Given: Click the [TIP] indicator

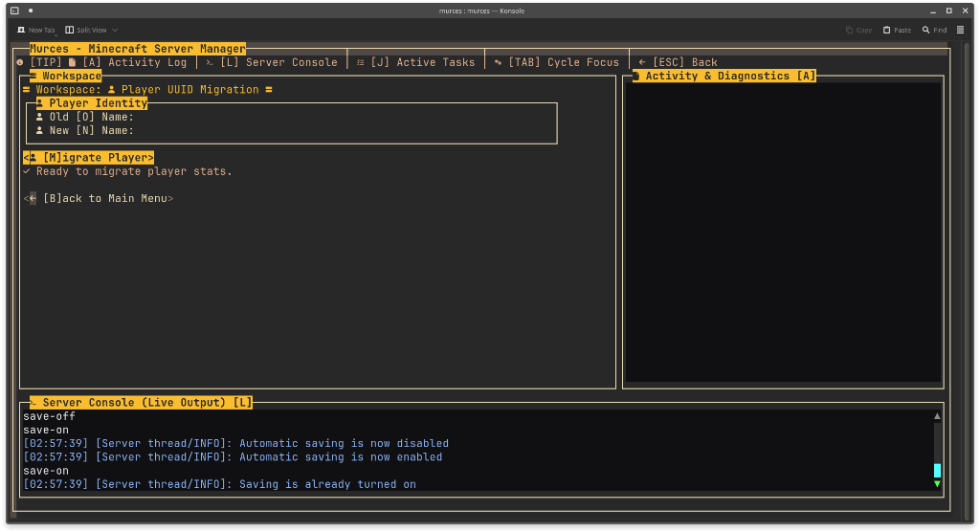Looking at the screenshot, I should pyautogui.click(x=46, y=62).
